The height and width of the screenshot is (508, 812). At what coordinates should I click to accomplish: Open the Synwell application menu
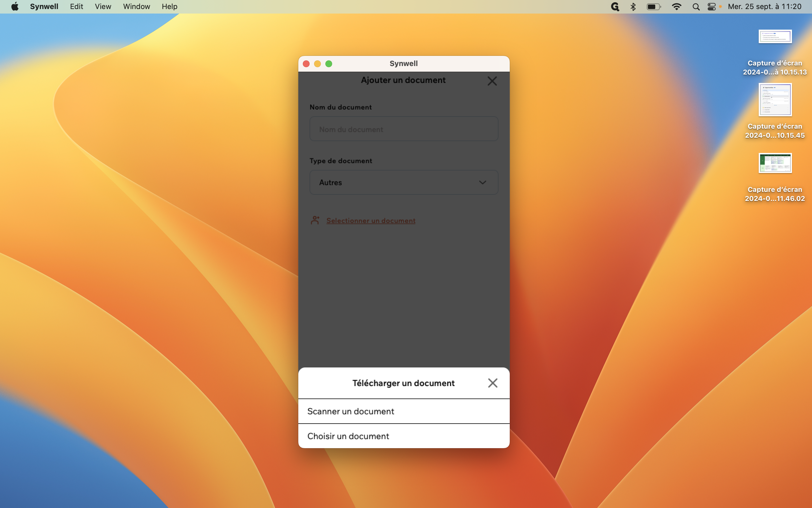(44, 6)
